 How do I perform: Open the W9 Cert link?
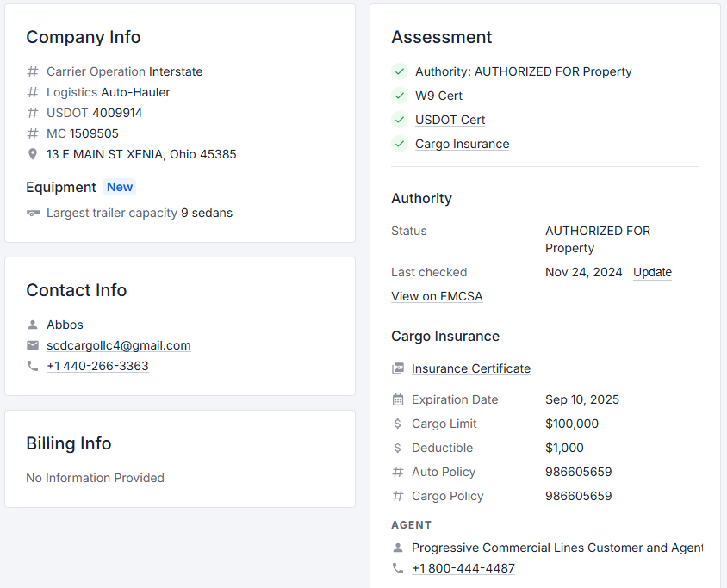tap(438, 96)
